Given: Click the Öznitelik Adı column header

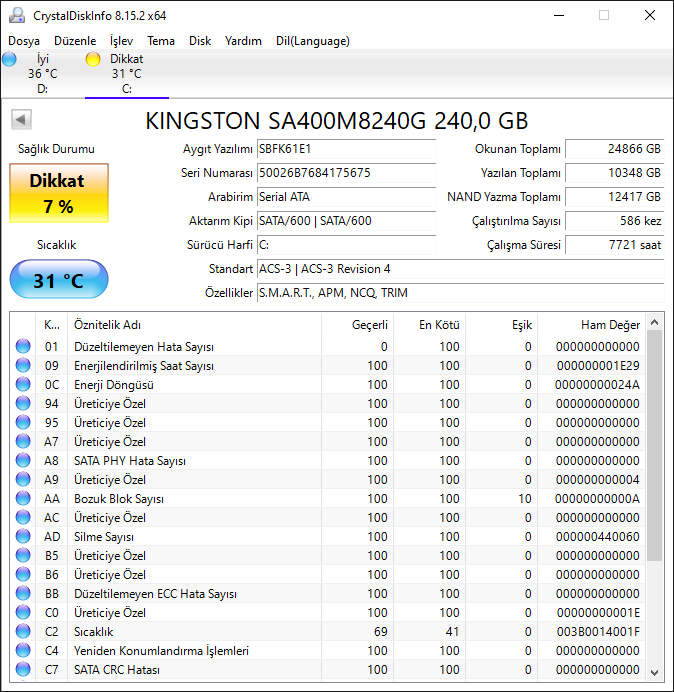Looking at the screenshot, I should tap(195, 325).
